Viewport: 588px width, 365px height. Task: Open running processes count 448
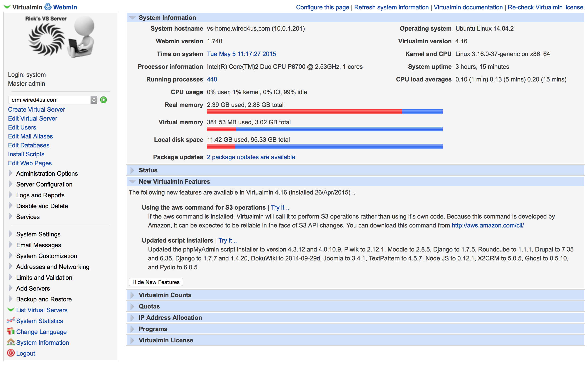click(212, 79)
